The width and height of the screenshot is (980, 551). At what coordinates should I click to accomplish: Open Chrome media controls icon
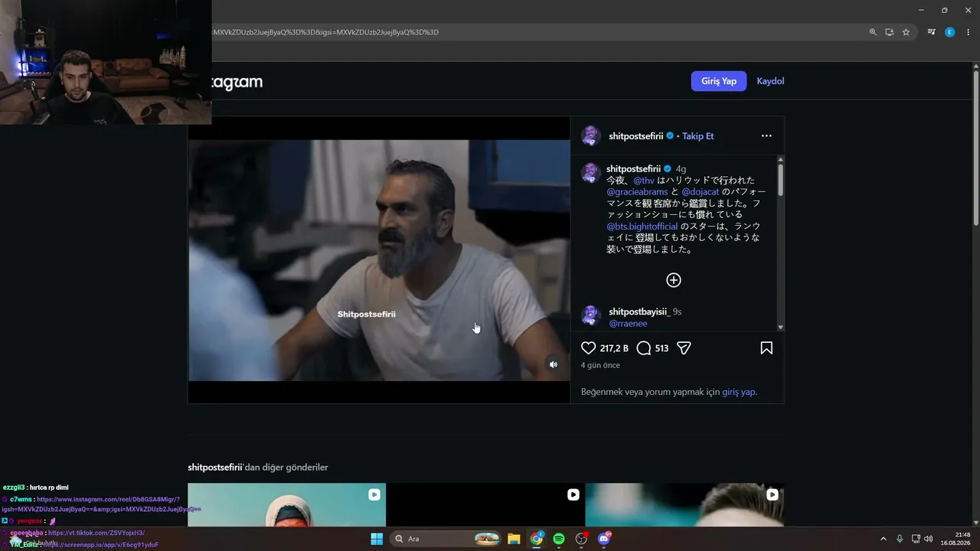tap(932, 32)
